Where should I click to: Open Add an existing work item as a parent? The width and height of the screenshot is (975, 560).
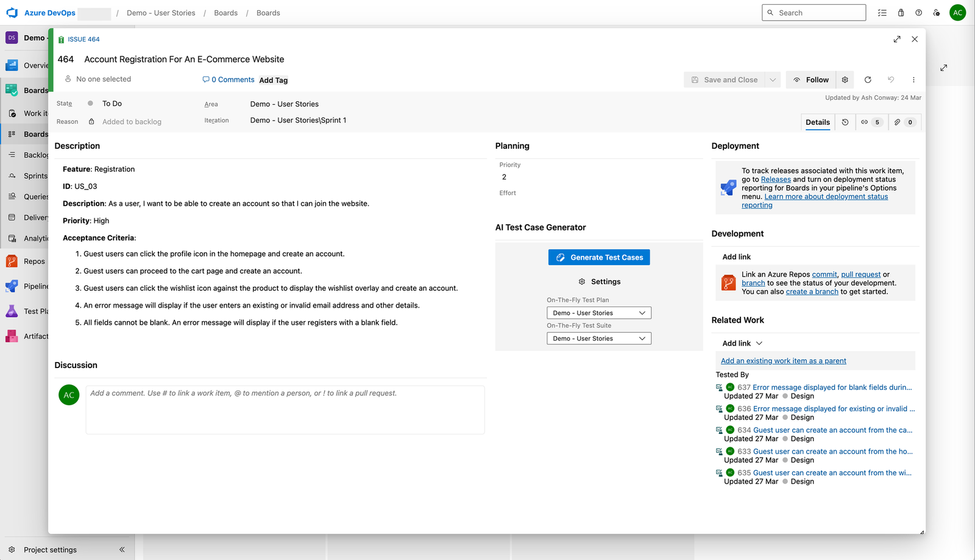(783, 360)
